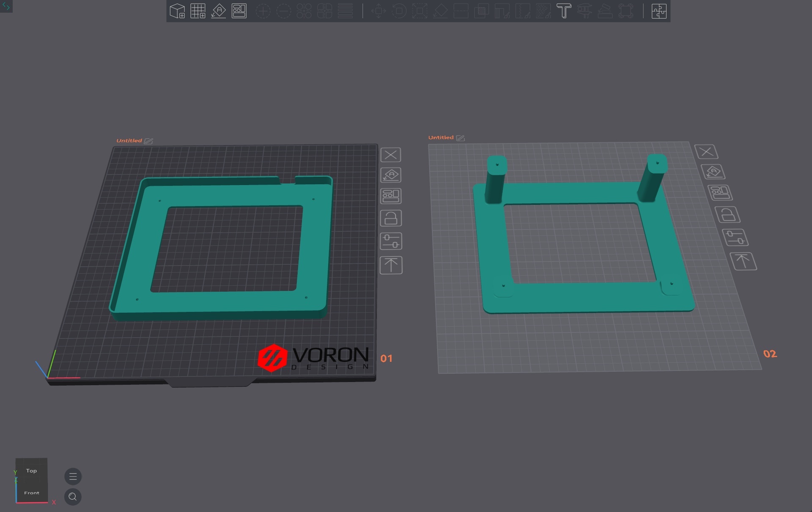Select the auto-orient toolbar tool
This screenshot has width=812, height=512.
coord(218,11)
